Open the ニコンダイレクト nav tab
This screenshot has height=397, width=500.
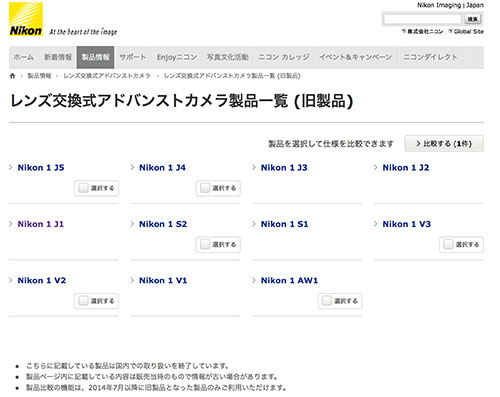tap(430, 57)
